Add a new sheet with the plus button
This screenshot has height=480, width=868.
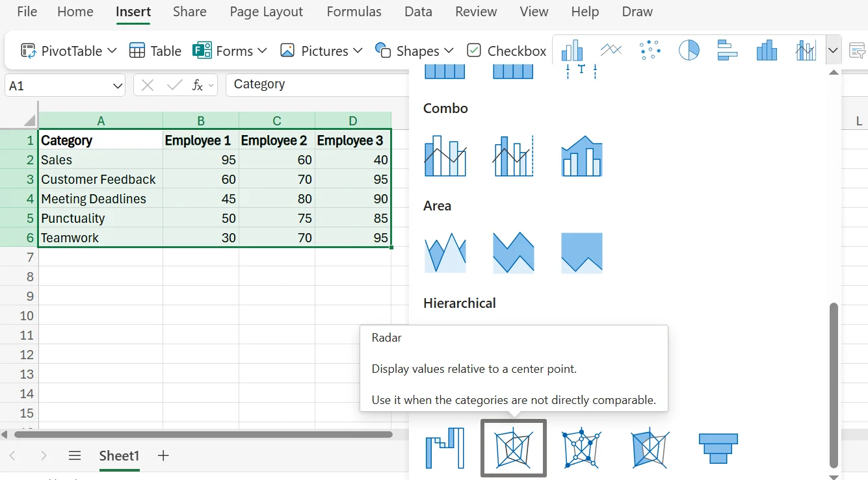(x=163, y=456)
